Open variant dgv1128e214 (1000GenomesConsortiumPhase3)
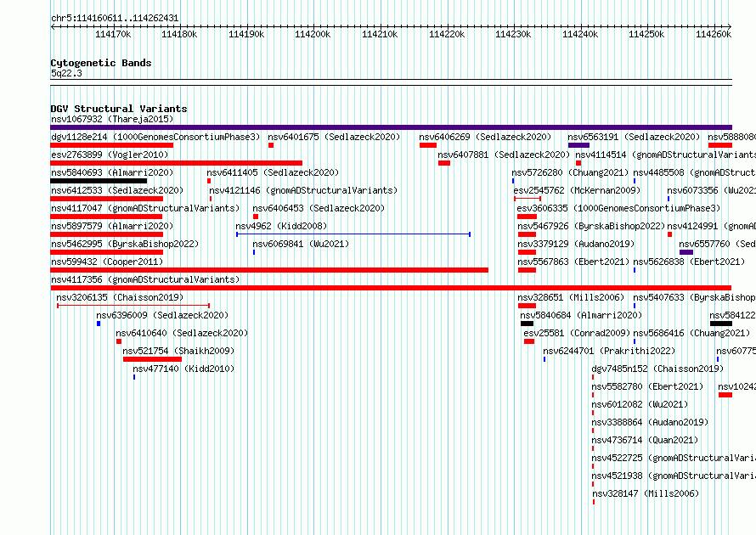 click(x=155, y=137)
